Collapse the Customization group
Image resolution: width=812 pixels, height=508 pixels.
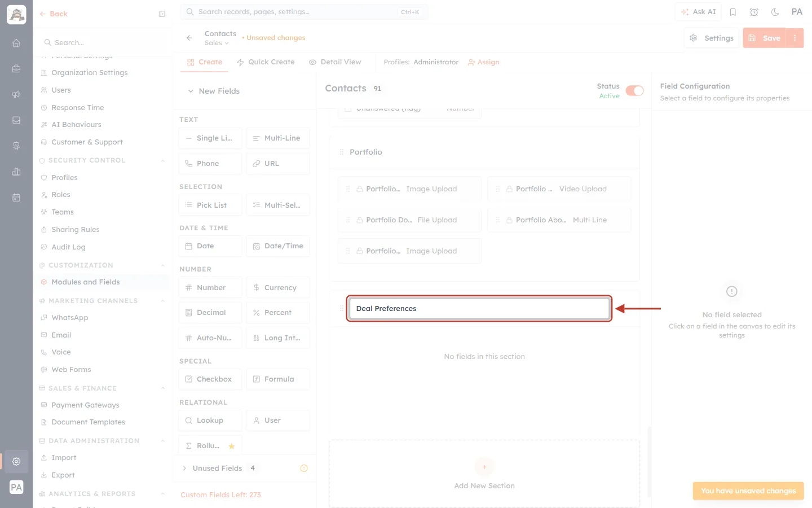pyautogui.click(x=163, y=265)
